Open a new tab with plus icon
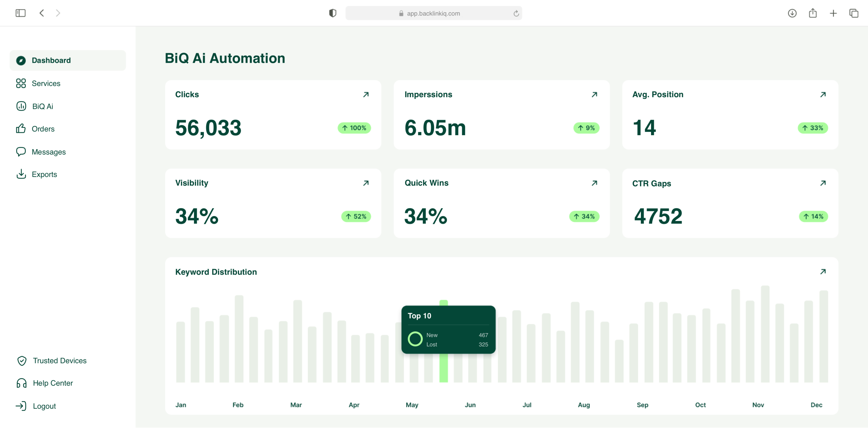 point(833,13)
